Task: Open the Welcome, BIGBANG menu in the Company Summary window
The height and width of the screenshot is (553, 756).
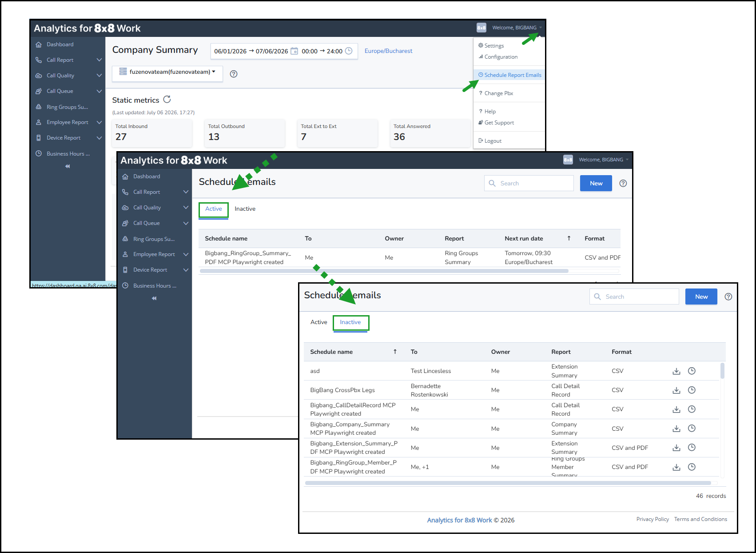Action: (517, 28)
